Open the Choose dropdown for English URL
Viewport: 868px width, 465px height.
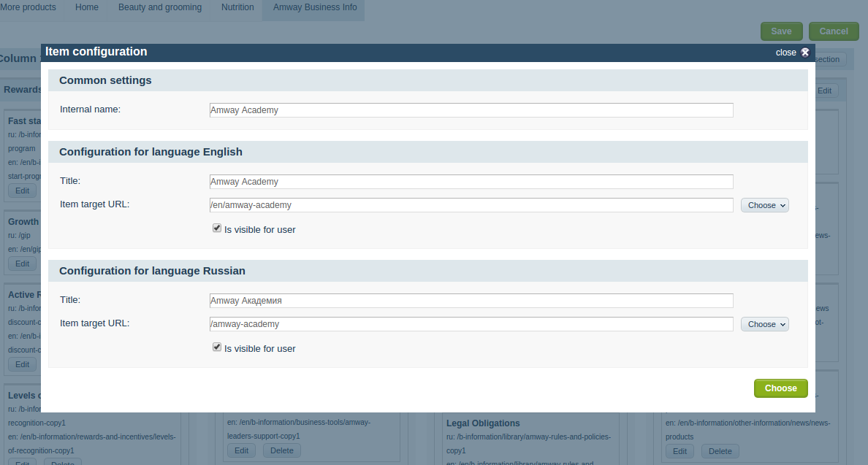pos(764,205)
